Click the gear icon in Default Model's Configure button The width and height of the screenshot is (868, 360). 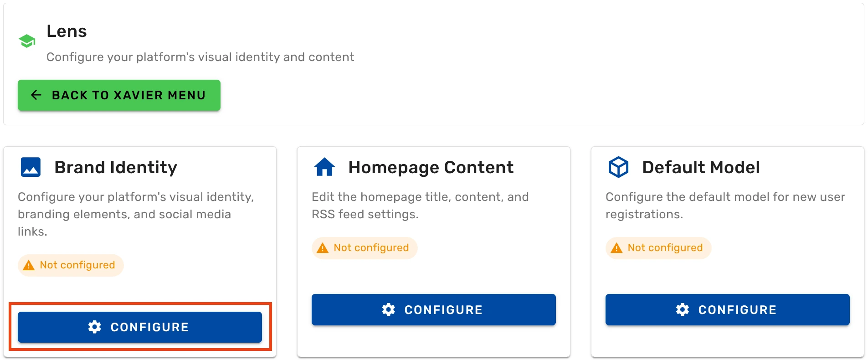683,309
